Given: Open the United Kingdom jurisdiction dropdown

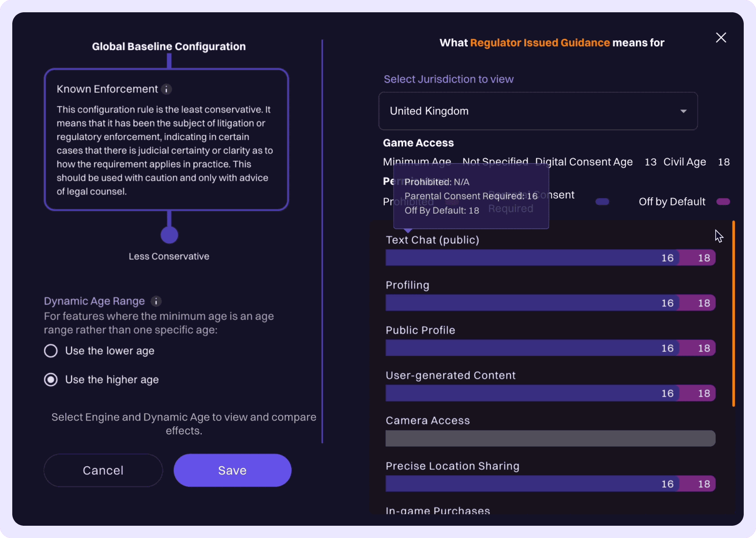Looking at the screenshot, I should 538,111.
